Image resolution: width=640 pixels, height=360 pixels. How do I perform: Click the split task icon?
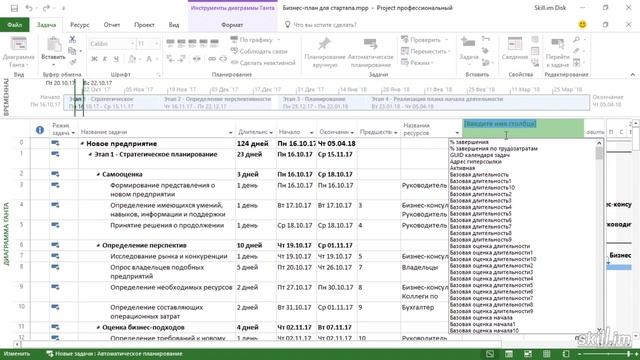point(197,59)
